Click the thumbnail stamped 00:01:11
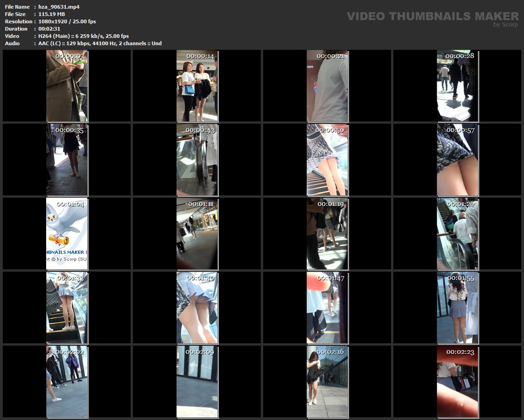 tap(197, 233)
